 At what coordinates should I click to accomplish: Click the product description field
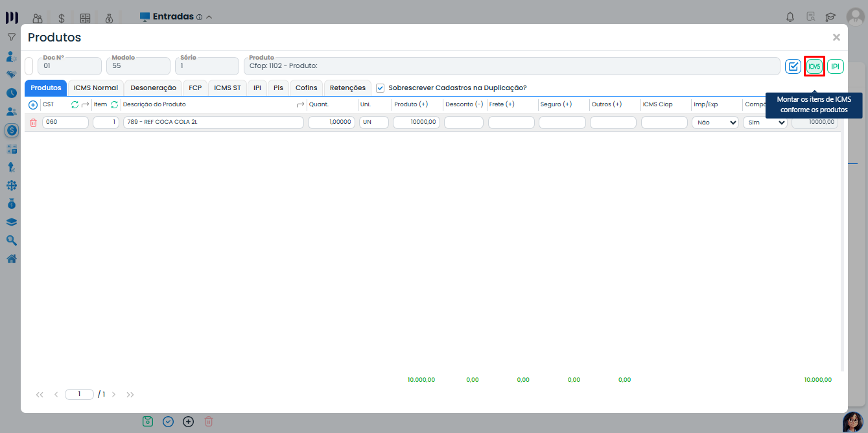tap(213, 123)
